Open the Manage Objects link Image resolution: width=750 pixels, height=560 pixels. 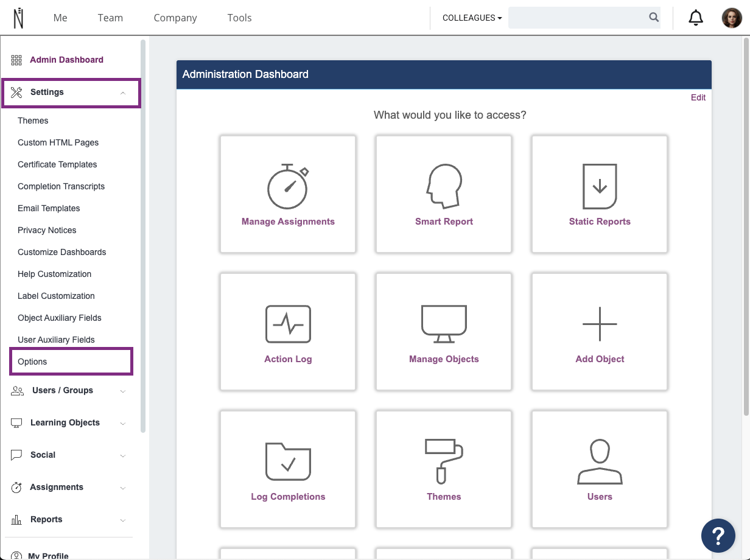[444, 359]
